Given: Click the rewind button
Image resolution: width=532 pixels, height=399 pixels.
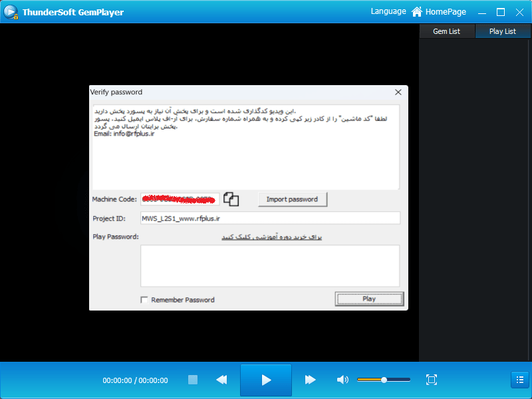Looking at the screenshot, I should pyautogui.click(x=221, y=380).
